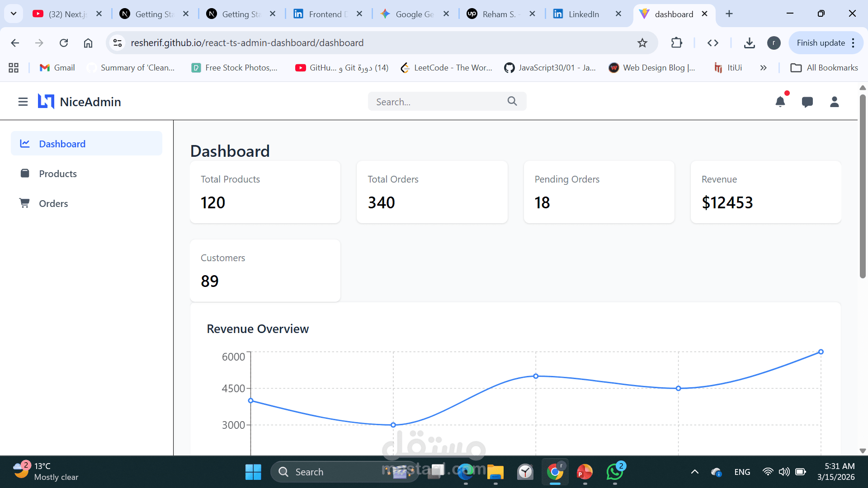Expand the tab search dropdown arrow
Screen dimensions: 868x488
(x=14, y=14)
